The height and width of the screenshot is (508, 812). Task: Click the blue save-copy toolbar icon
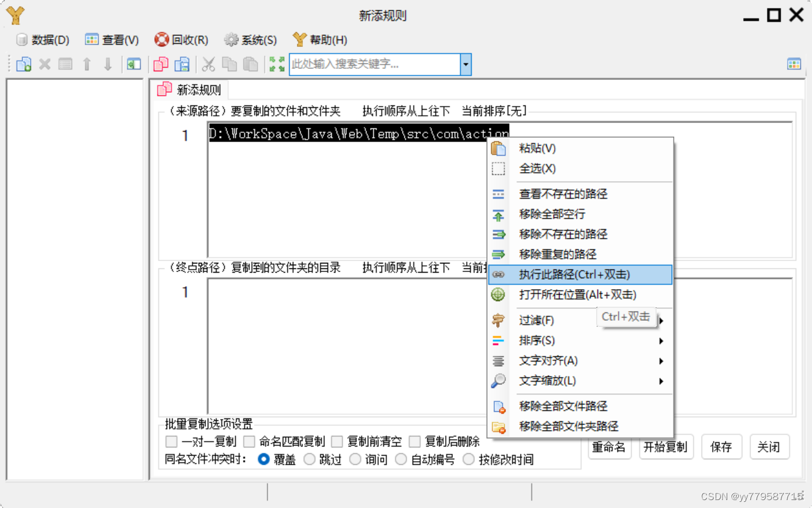pyautogui.click(x=182, y=64)
